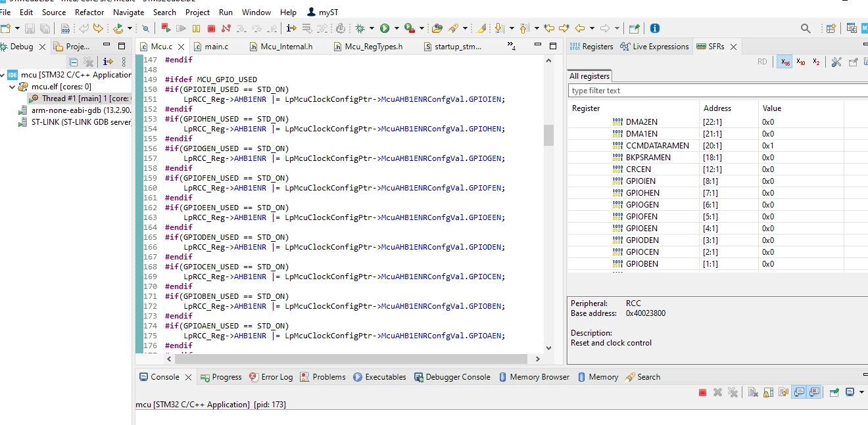Open the Debug launch dropdown arrow
Image resolution: width=868 pixels, height=425 pixels.
tap(372, 28)
